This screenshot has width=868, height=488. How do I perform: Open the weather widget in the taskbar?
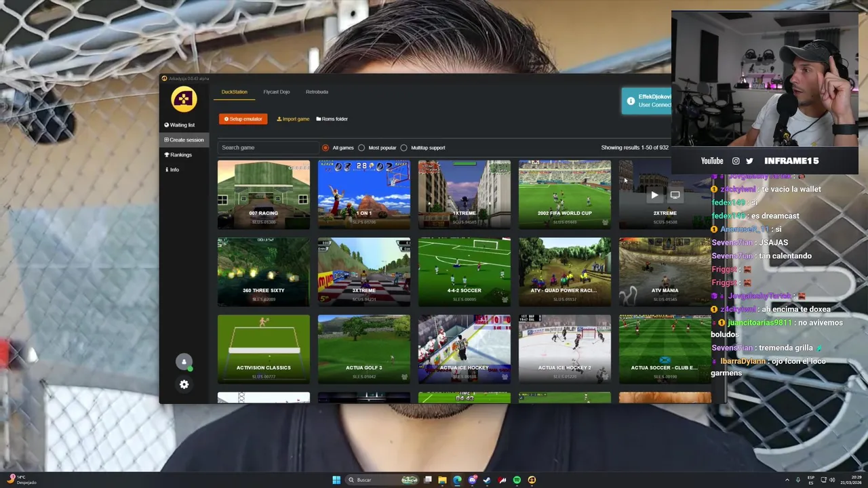point(22,480)
